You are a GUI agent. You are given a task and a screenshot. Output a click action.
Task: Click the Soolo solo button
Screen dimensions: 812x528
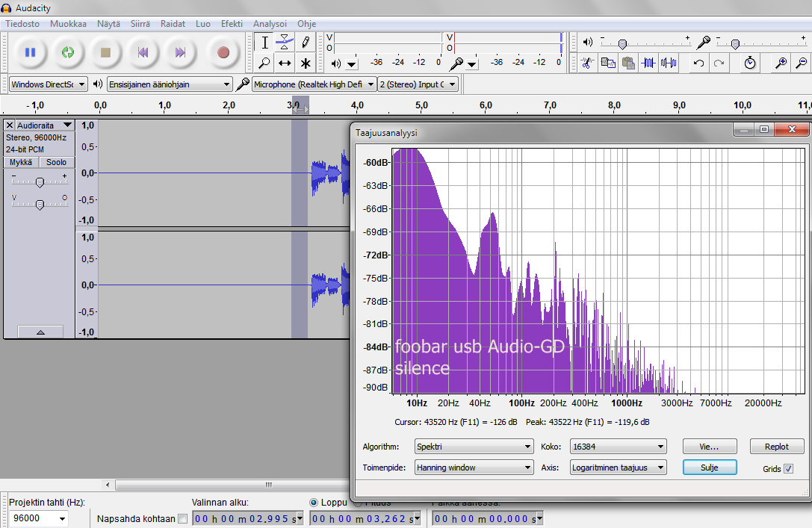57,162
